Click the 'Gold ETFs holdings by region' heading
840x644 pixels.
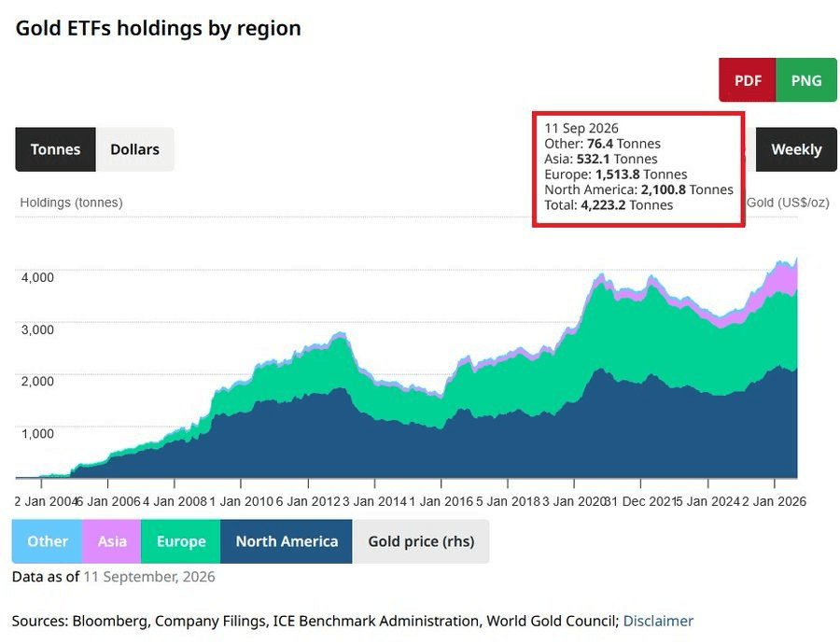pyautogui.click(x=159, y=28)
